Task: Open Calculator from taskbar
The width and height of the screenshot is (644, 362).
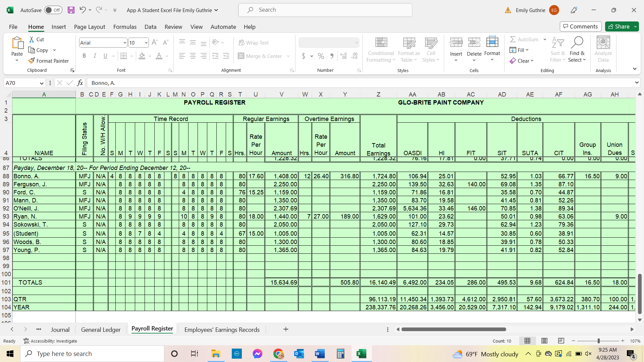Action: [x=340, y=354]
